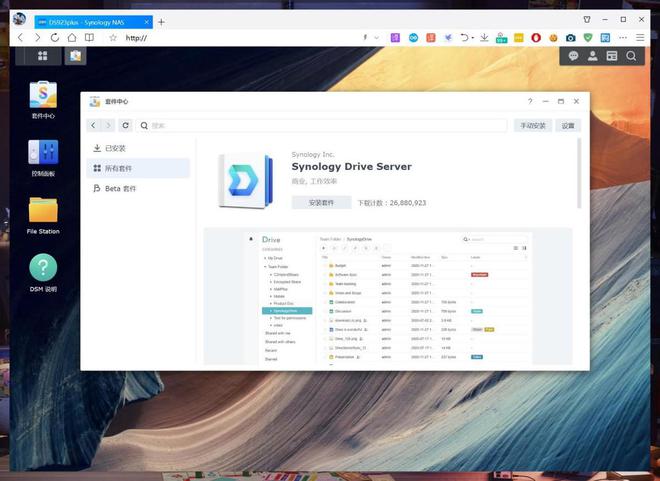Open a new browser tab
The height and width of the screenshot is (481, 660).
(x=161, y=22)
